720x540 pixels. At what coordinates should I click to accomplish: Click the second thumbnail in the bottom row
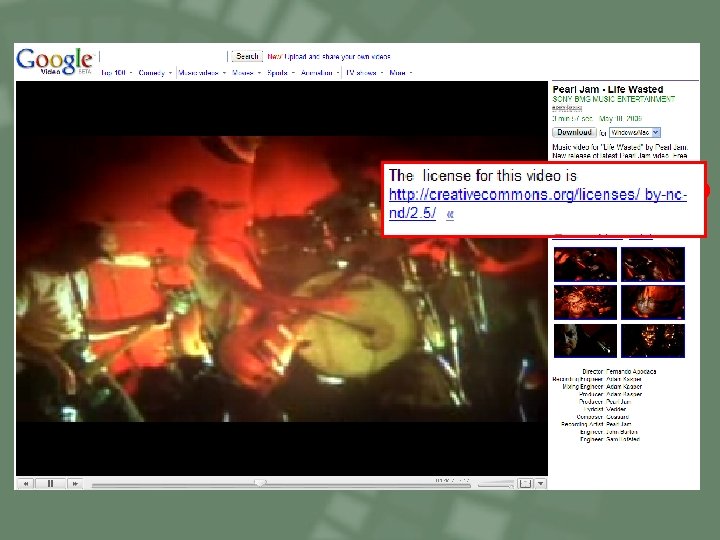(653, 341)
